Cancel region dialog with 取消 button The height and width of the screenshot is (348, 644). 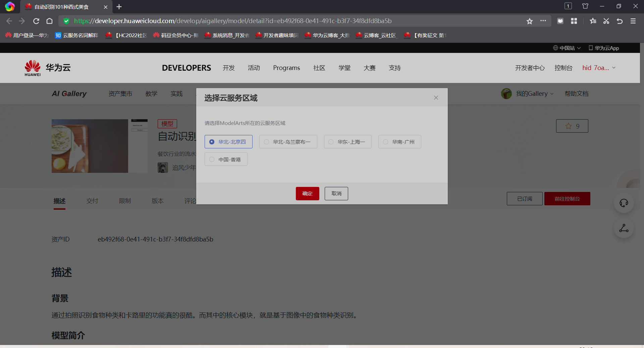coord(336,194)
